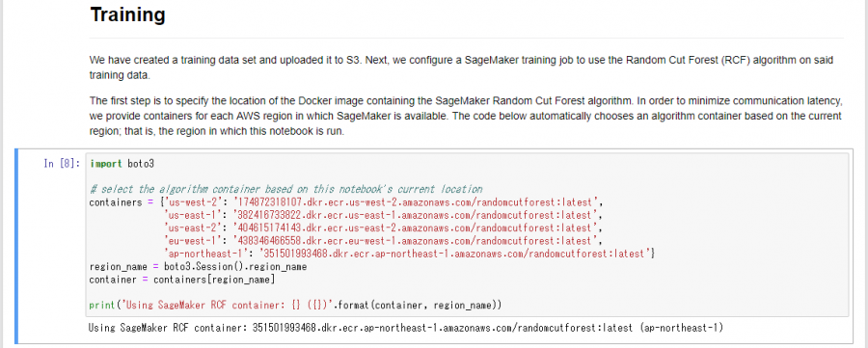Screen dimensions: 868x348
Task: Click the region_name assignment line
Action: 198,267
